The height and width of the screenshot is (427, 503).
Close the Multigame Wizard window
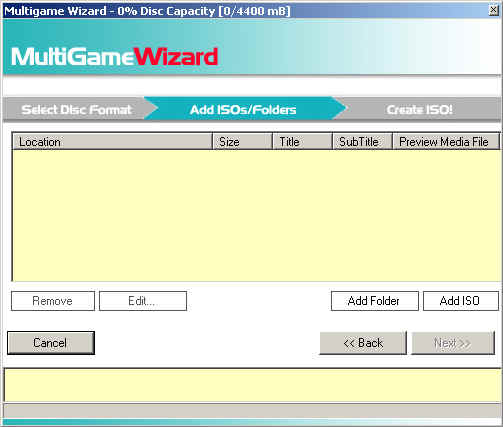click(493, 10)
